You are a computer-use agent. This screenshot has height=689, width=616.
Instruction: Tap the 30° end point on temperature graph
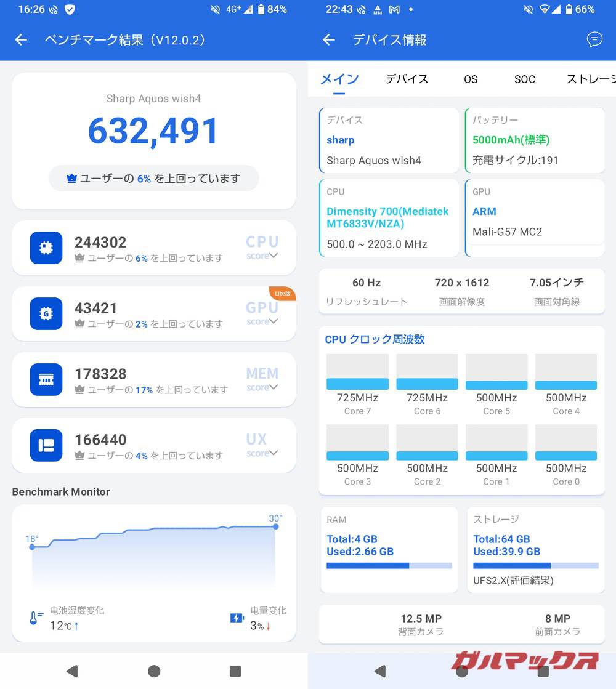tap(276, 526)
